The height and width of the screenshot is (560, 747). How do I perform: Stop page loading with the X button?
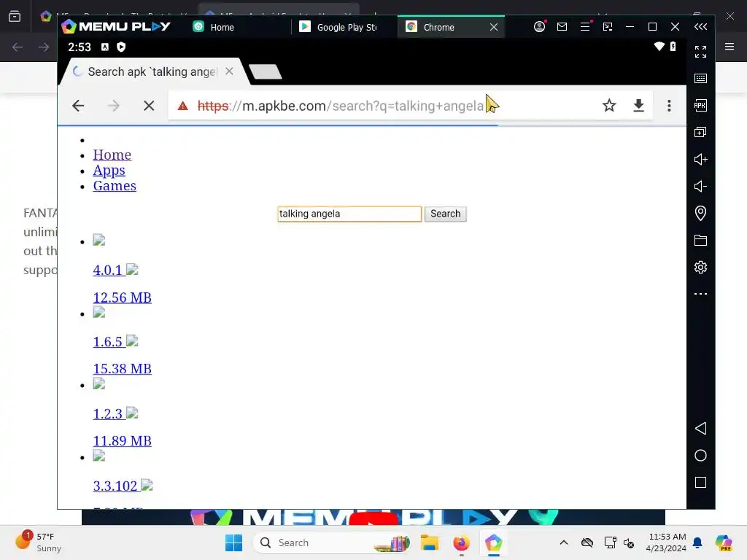[149, 106]
